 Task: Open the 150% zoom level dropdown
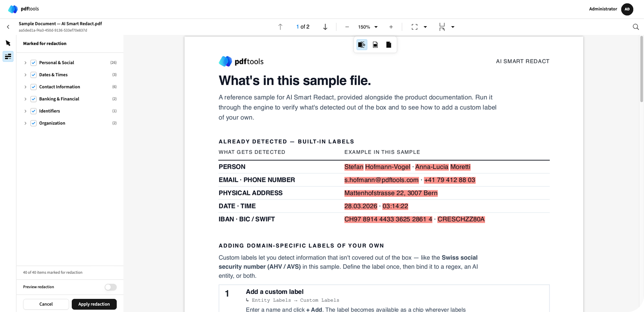coord(368,27)
